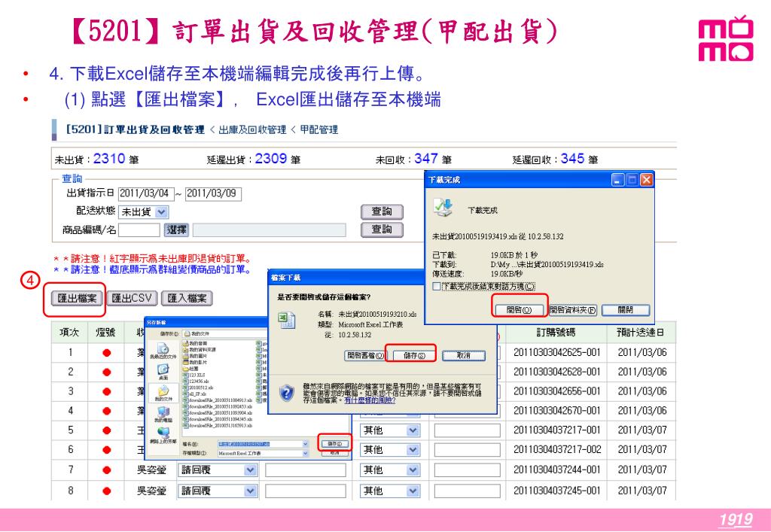Expand the 檔名 dropdown in Save As dialog

[306, 443]
